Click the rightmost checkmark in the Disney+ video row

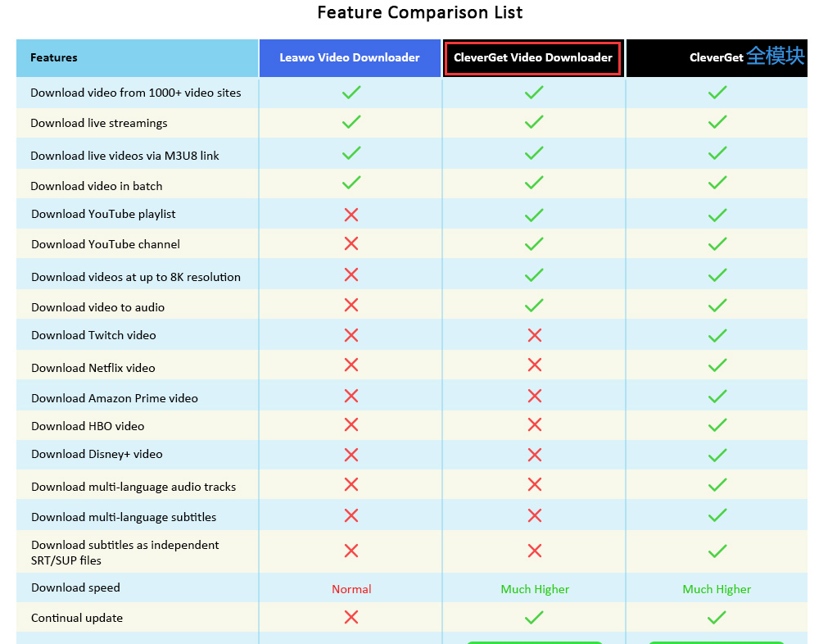[717, 455]
